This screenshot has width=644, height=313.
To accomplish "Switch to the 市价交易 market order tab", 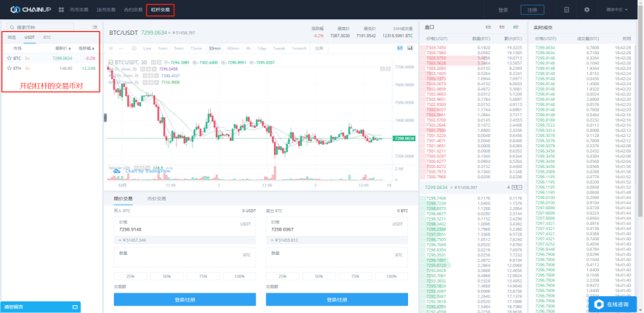I will click(157, 198).
